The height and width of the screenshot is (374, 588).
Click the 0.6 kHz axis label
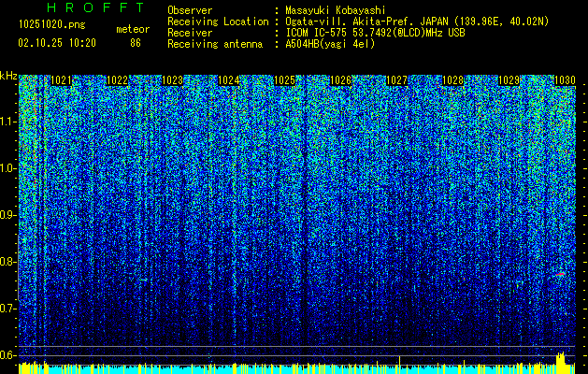point(8,355)
